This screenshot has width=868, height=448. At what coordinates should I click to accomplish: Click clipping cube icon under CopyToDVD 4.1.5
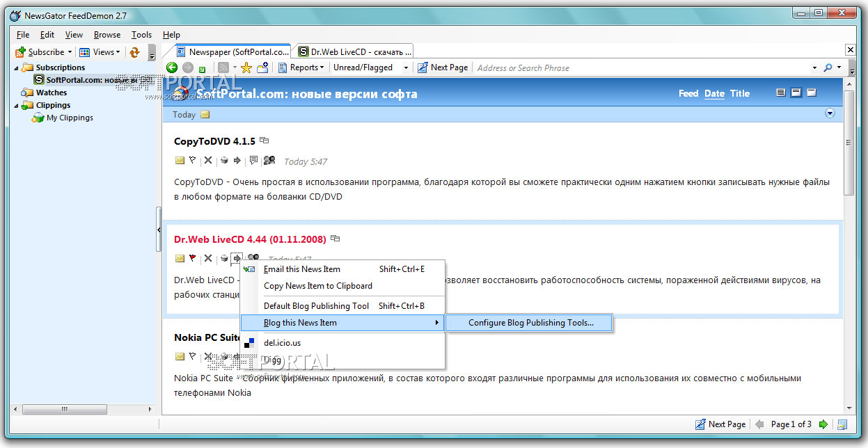click(224, 161)
